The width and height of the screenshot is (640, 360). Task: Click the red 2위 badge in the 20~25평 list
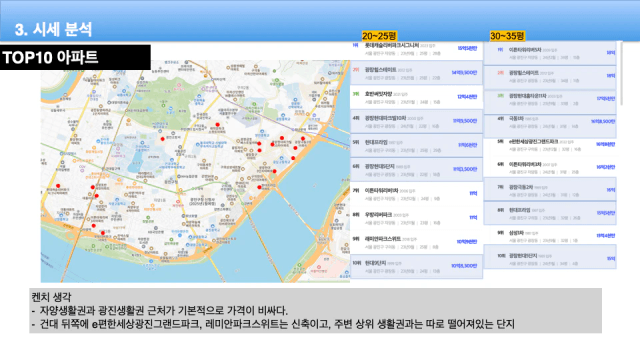click(356, 70)
